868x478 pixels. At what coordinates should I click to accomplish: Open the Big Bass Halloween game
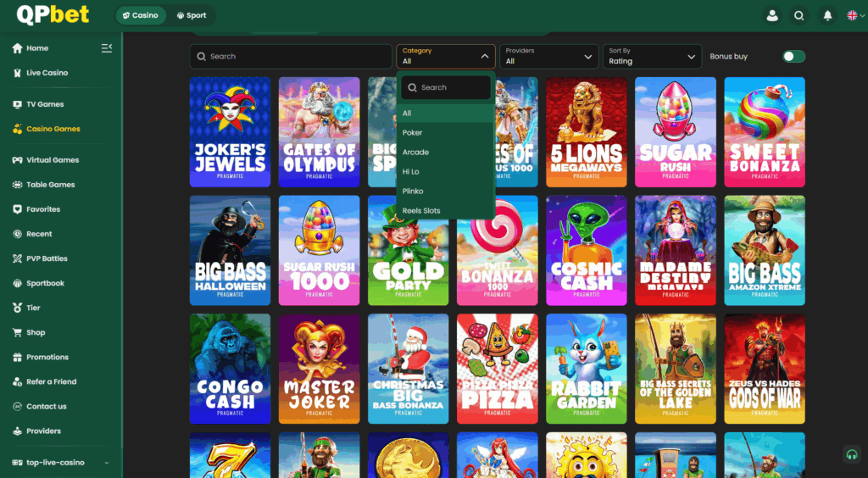point(231,250)
